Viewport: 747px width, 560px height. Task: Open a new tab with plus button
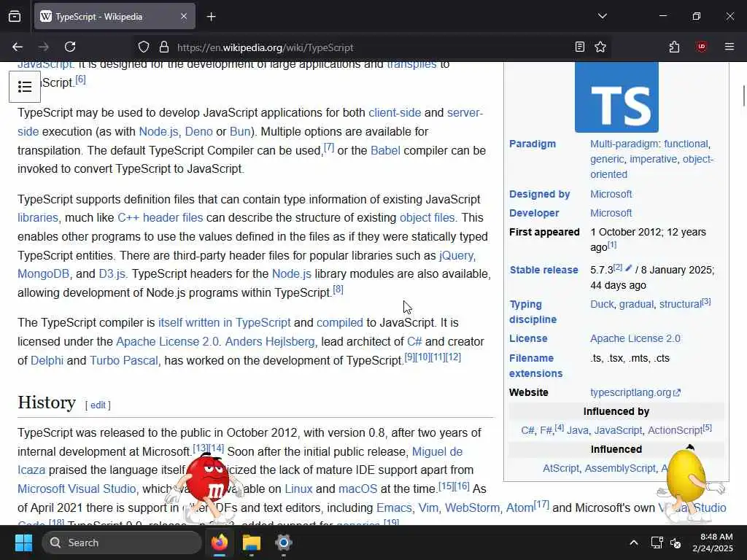pos(212,17)
